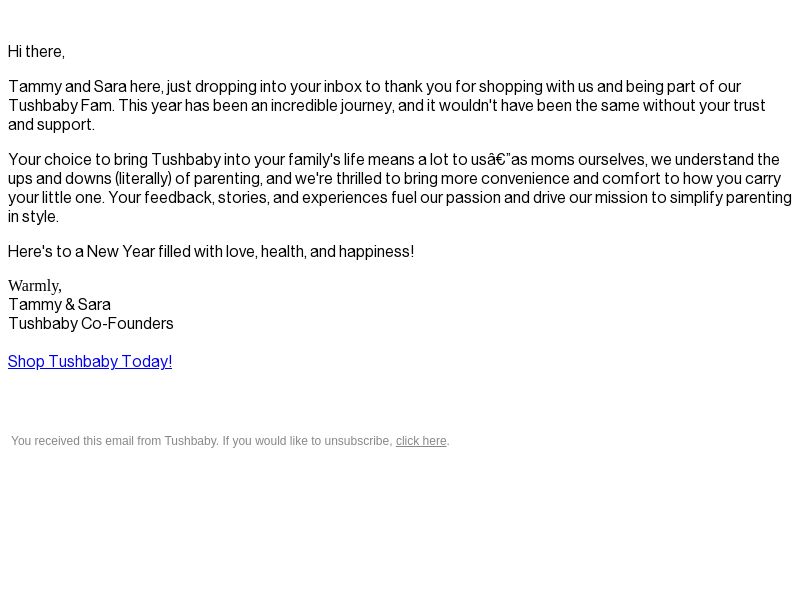Click the word "(literally)" in second paragraph
The image size is (800, 600).
tap(143, 179)
